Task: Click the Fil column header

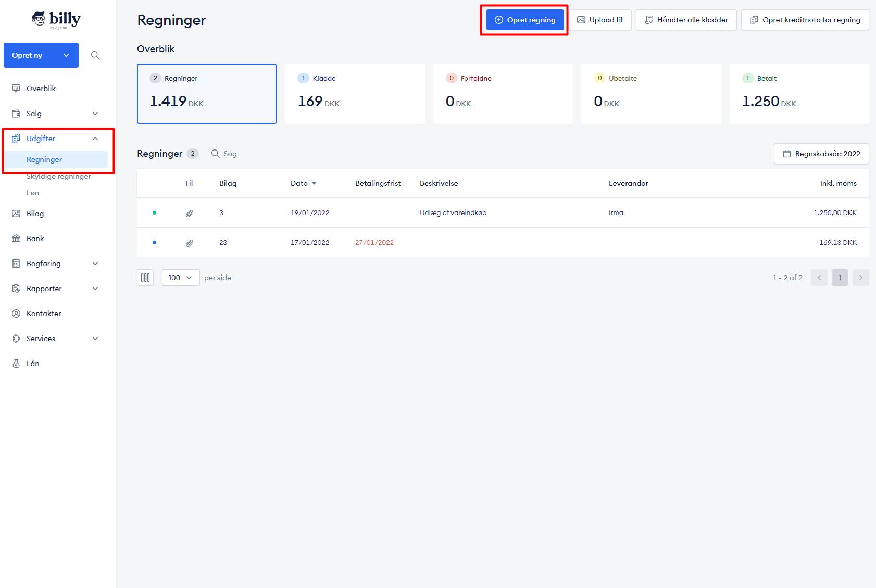Action: [189, 183]
